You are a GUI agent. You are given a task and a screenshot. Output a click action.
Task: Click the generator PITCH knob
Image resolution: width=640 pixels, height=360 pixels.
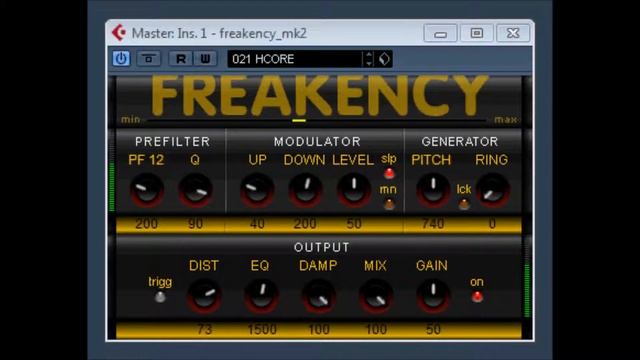point(433,190)
